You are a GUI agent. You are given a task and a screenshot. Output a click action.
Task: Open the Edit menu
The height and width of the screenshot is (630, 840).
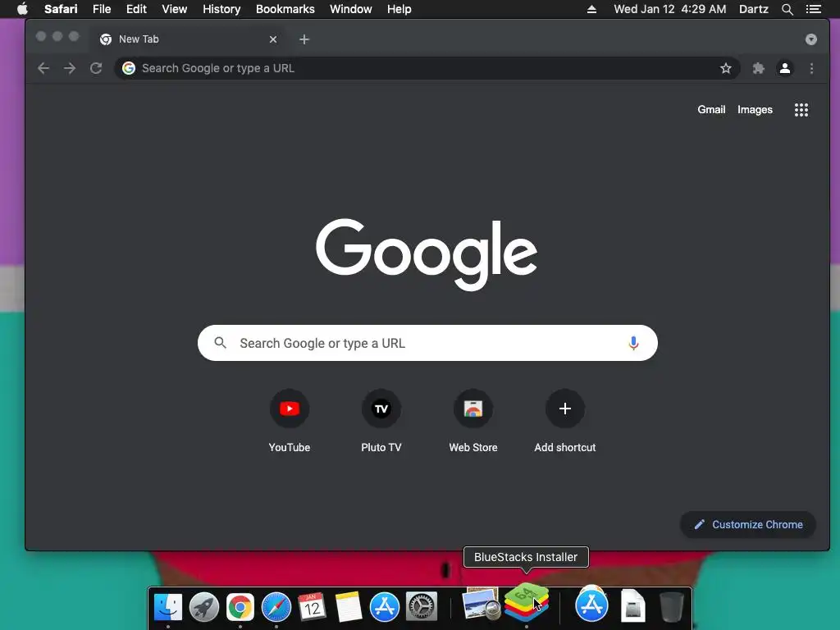136,9
